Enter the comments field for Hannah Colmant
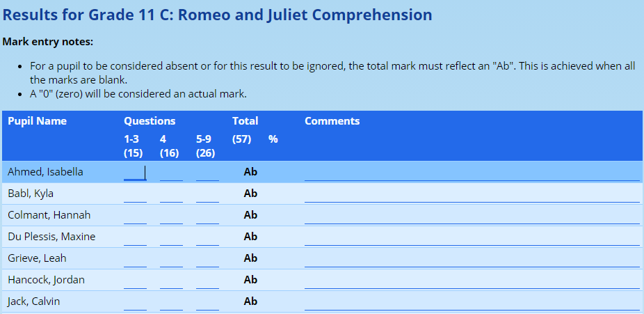Image resolution: width=644 pixels, height=314 pixels. point(472,216)
